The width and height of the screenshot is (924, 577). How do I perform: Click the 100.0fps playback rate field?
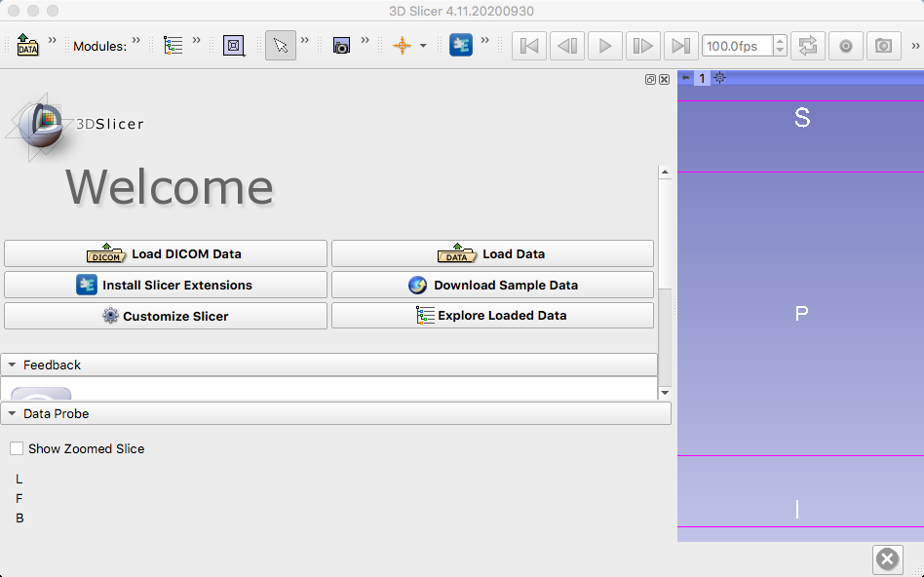tap(737, 46)
